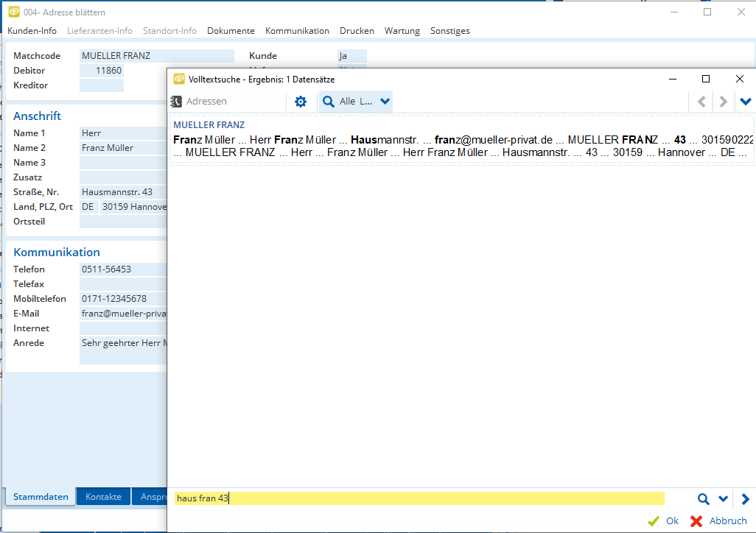Click the red X Abbruch icon
The image size is (756, 533).
pos(696,521)
